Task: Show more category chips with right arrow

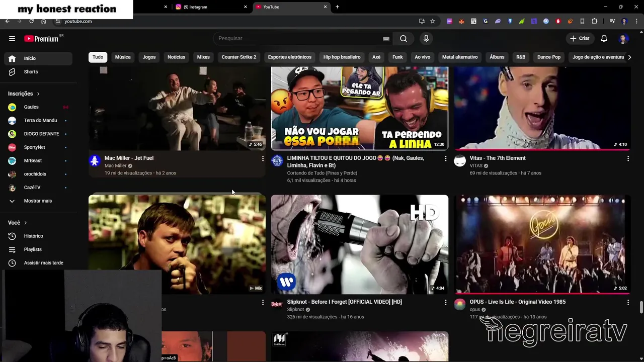Action: point(629,57)
